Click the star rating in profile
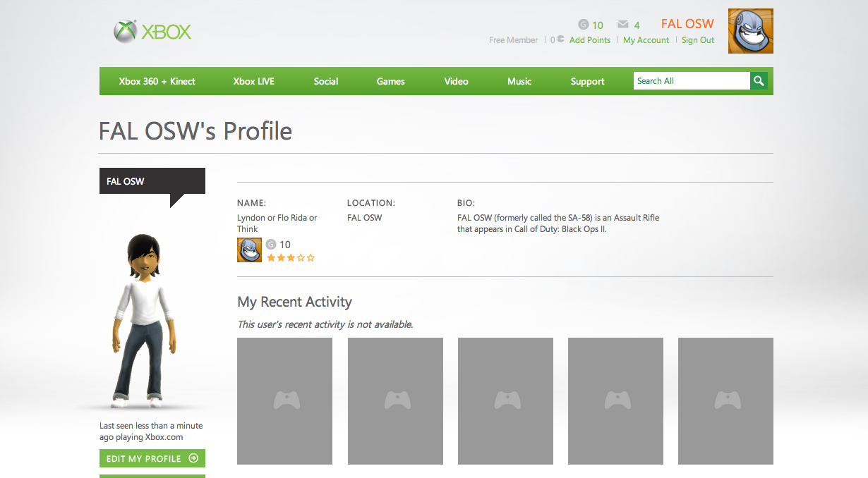 coord(291,258)
